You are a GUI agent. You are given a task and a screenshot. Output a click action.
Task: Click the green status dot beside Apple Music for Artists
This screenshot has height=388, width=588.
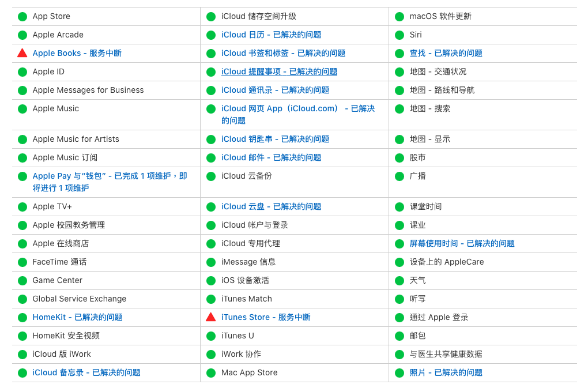coord(22,139)
